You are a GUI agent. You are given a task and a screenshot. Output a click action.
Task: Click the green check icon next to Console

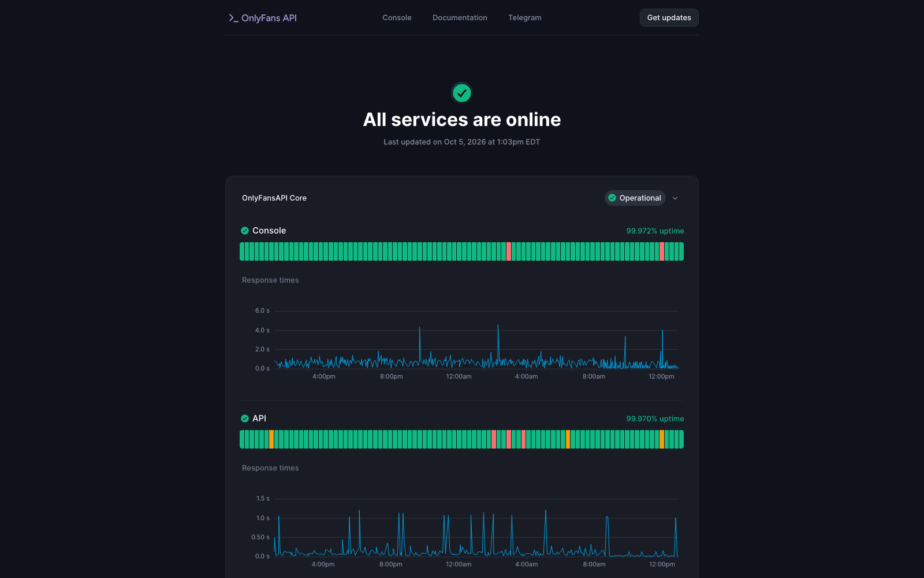[x=245, y=231]
